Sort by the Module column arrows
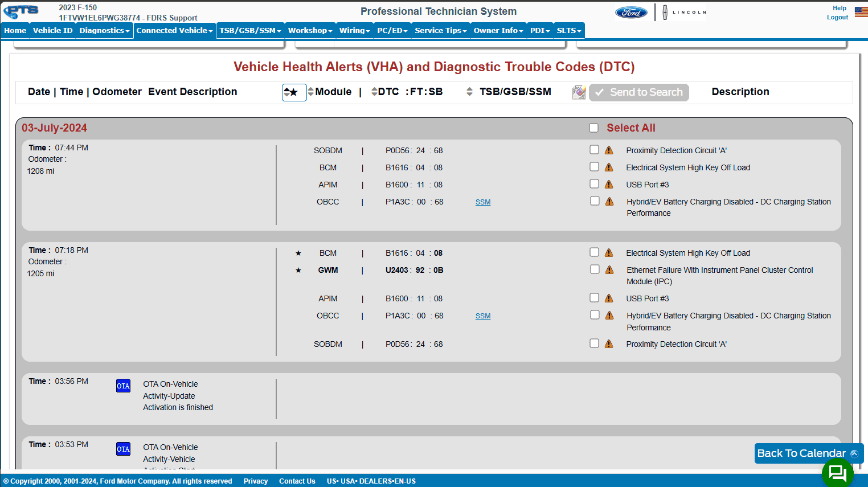The width and height of the screenshot is (868, 487). (310, 92)
